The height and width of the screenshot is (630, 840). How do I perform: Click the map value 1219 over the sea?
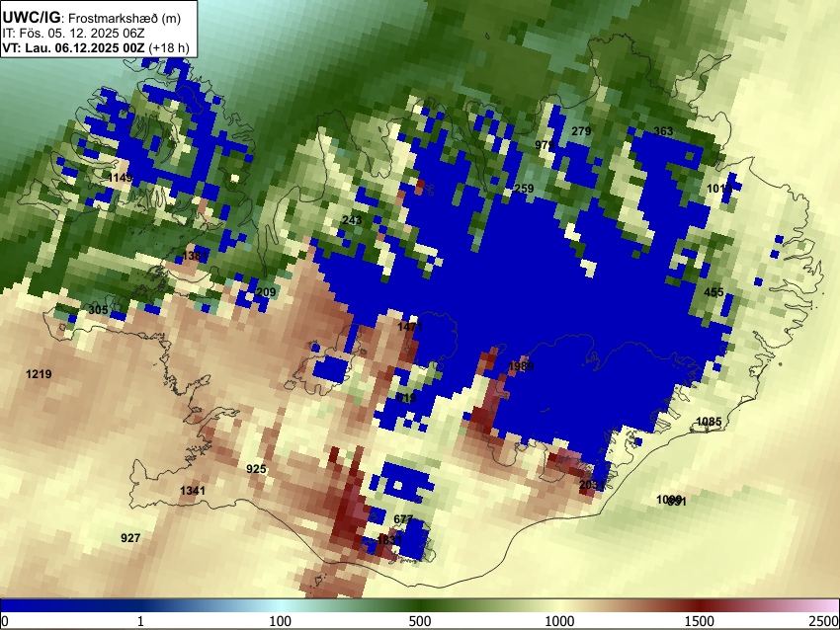39,374
